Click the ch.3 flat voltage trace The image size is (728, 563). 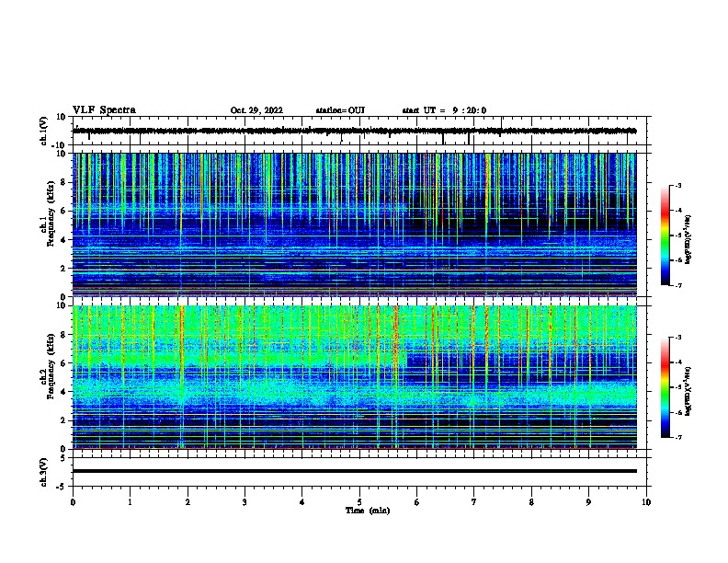pyautogui.click(x=355, y=471)
